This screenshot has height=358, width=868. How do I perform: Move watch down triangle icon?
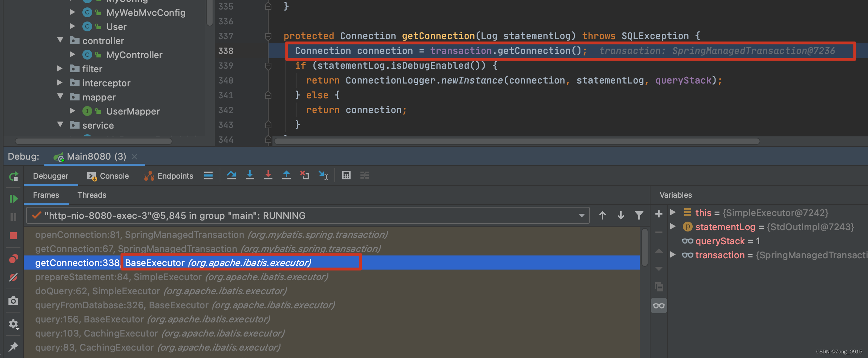coord(659,268)
